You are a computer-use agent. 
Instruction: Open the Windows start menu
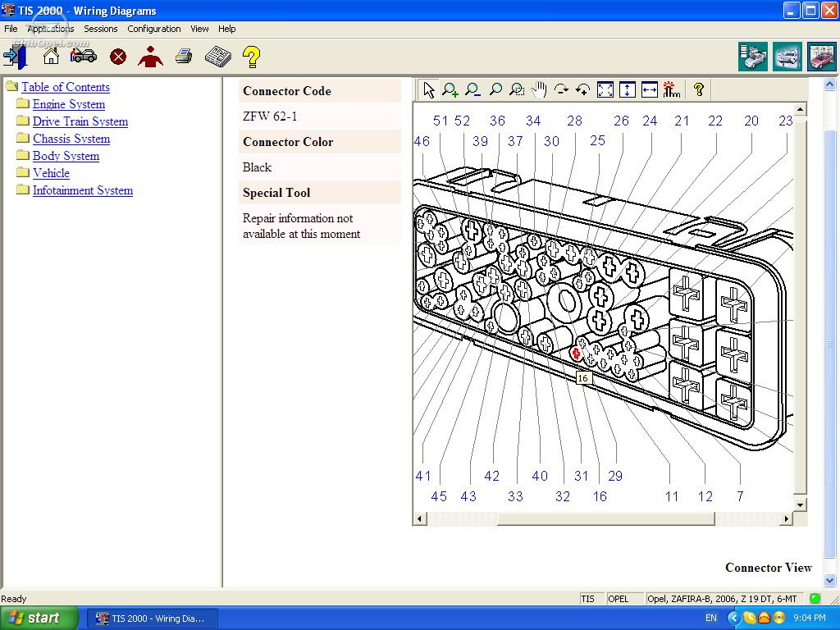pos(39,619)
